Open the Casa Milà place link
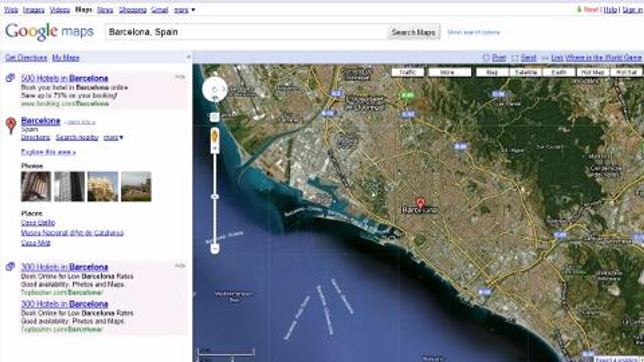Viewport: 644px width, 362px height. [x=36, y=243]
